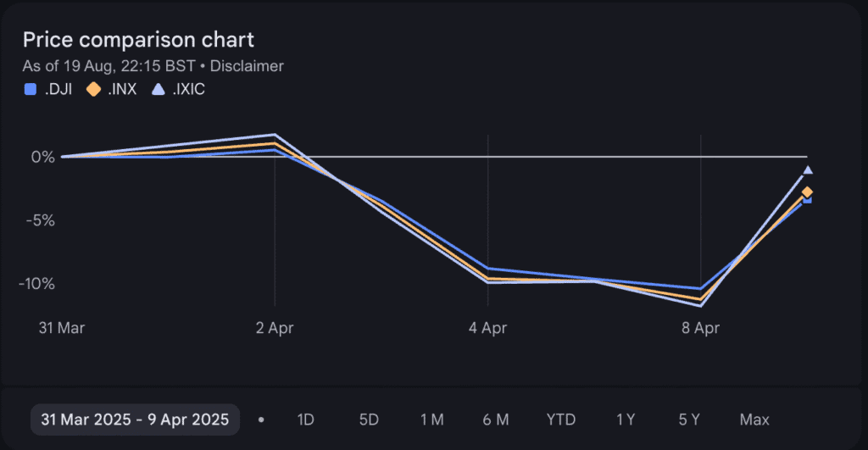Choose the YTD range option
This screenshot has height=450, width=868.
point(561,419)
